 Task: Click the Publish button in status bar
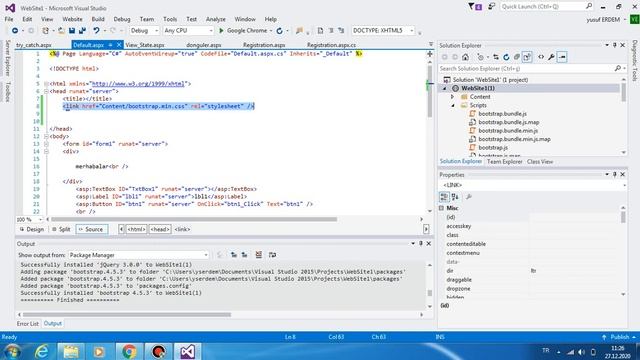pos(619,337)
